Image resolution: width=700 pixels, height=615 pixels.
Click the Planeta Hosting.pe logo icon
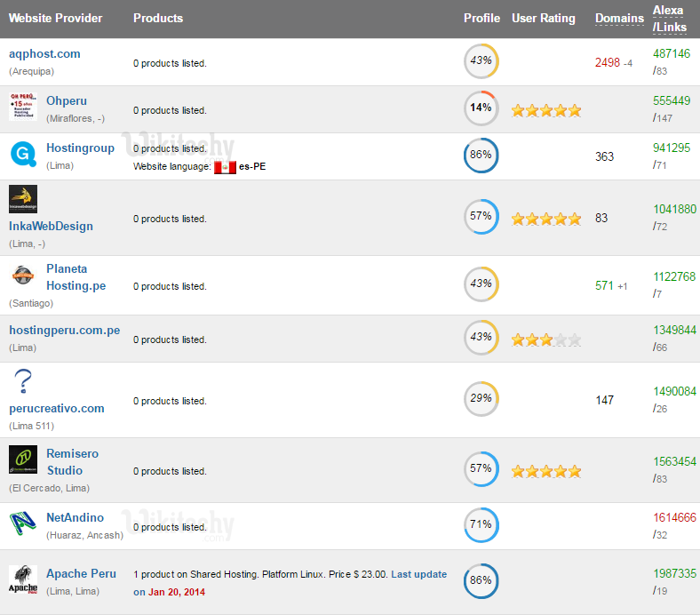click(x=23, y=276)
